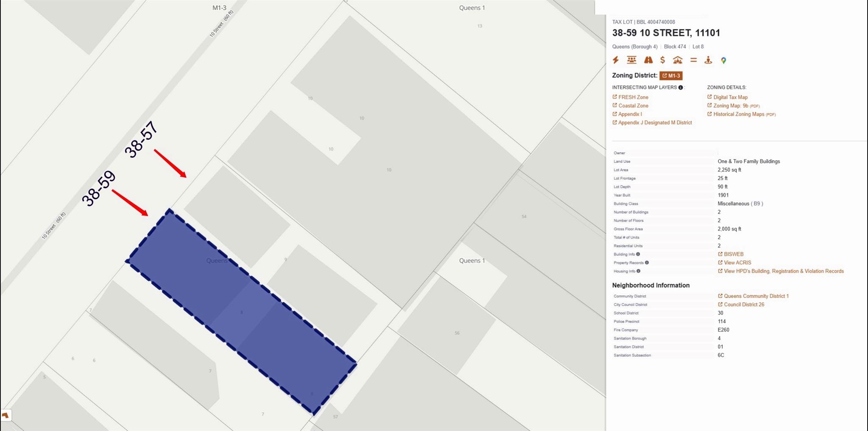Click the lightning bolt icon
The height and width of the screenshot is (431, 868).
pos(616,60)
